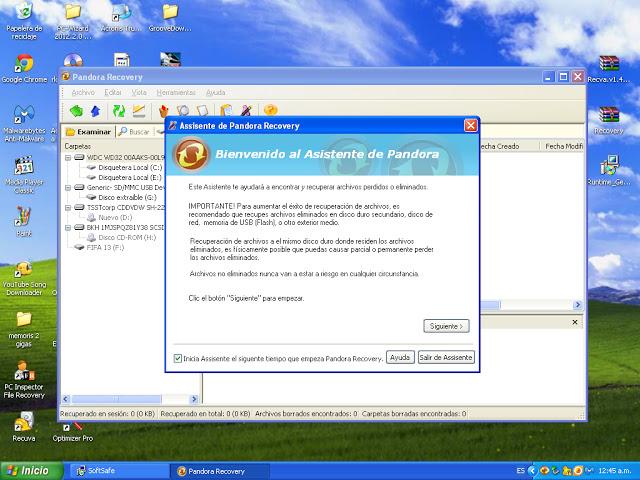Select the YouTube Song Downloader desktop icon
Screen dimensions: 640x480
(24, 267)
